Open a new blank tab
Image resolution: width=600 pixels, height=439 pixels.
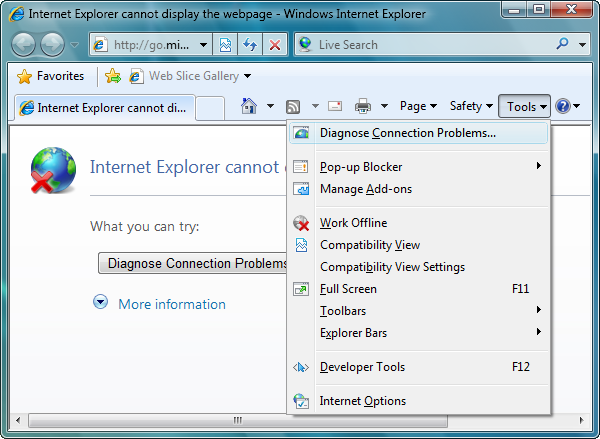(210, 108)
